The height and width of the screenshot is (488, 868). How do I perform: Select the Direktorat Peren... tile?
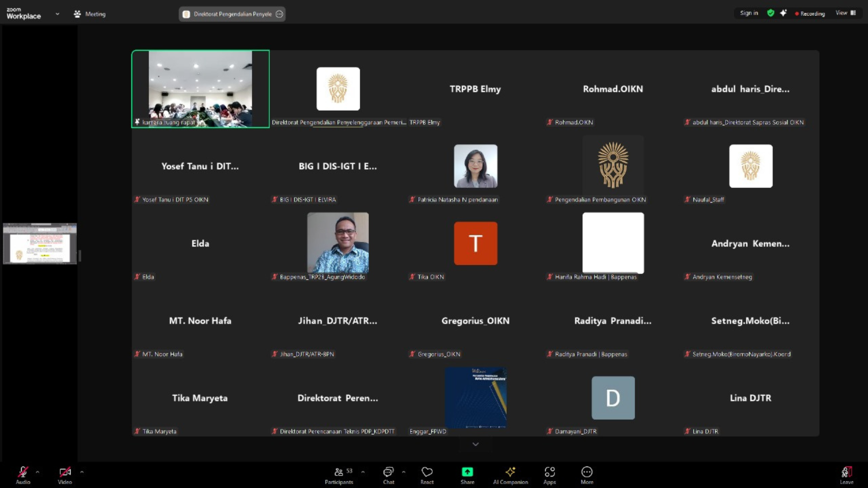tap(338, 398)
